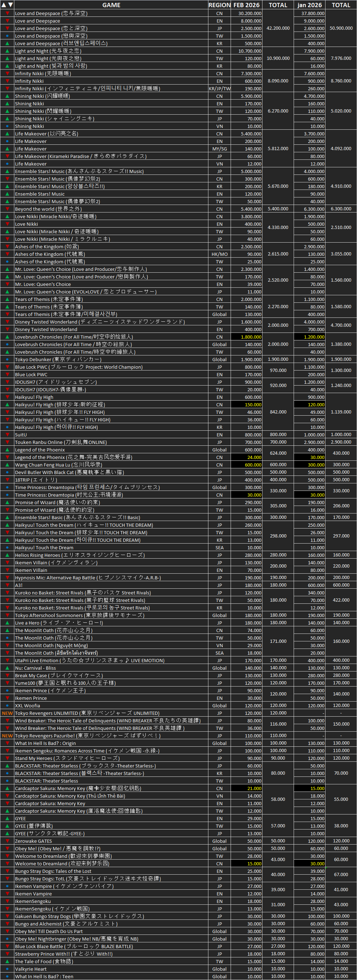Select the Break My Case game name

(x=59, y=676)
